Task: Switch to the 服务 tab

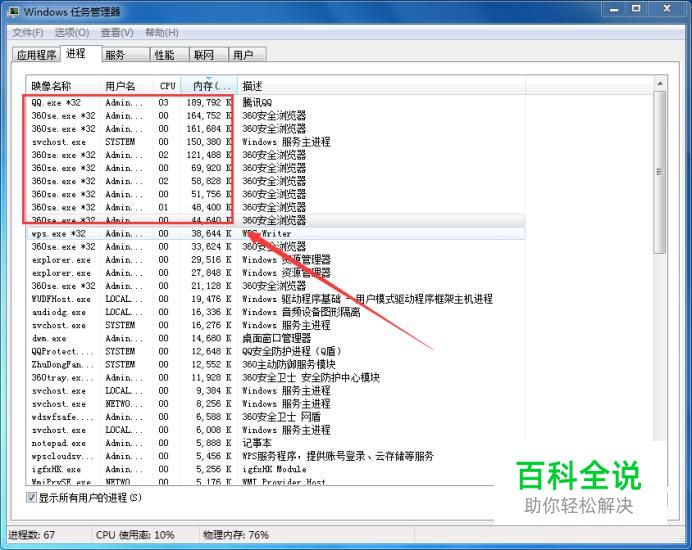Action: pos(125,55)
